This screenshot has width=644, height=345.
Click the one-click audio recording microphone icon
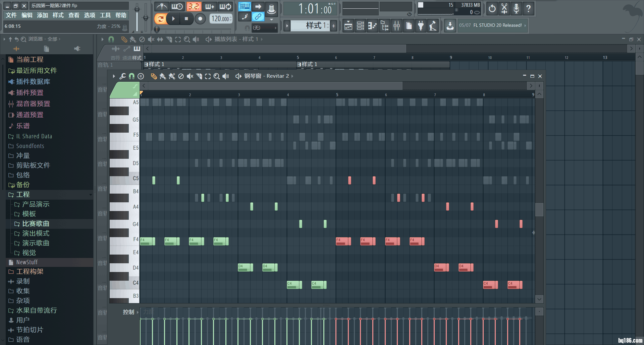pos(516,9)
